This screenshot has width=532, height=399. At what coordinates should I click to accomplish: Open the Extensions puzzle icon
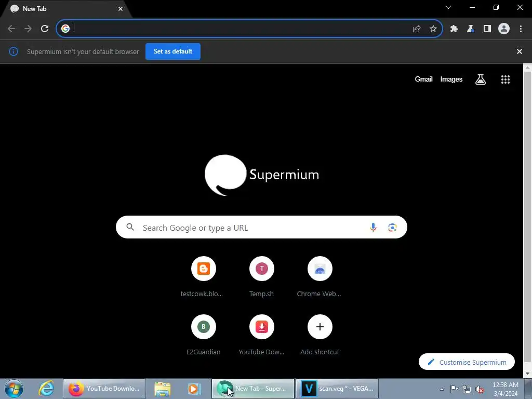click(454, 29)
